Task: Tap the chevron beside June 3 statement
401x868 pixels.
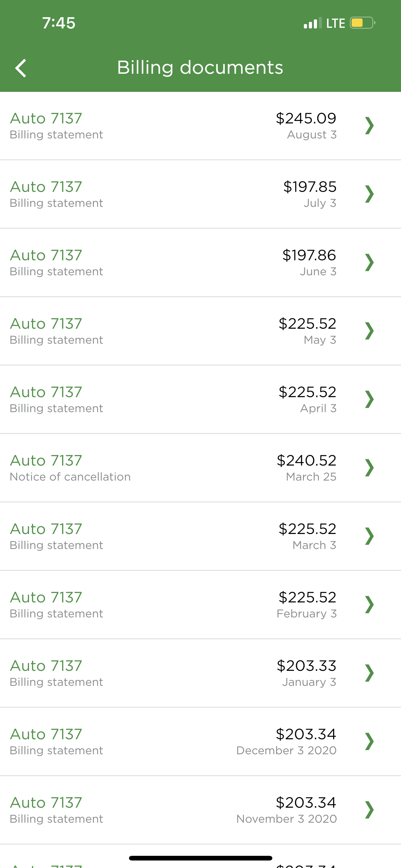Action: [x=369, y=262]
